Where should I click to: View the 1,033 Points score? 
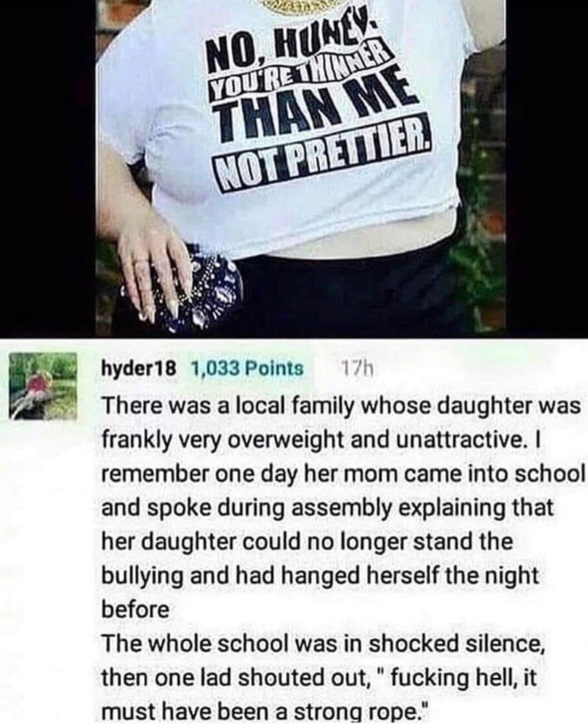(x=247, y=369)
